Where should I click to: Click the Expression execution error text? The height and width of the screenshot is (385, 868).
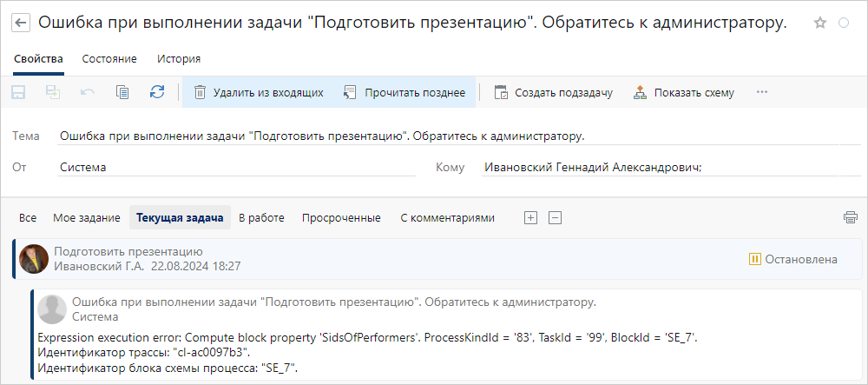tap(366, 337)
